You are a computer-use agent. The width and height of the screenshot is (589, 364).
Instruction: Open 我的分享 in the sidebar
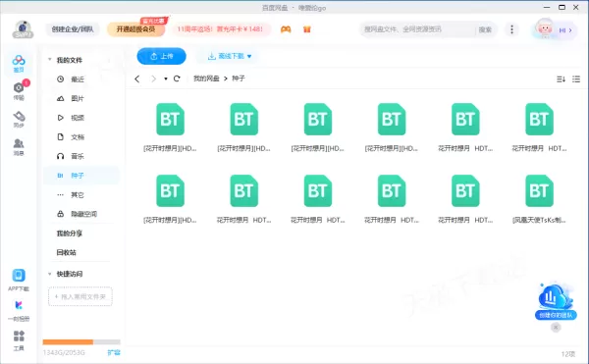point(70,234)
